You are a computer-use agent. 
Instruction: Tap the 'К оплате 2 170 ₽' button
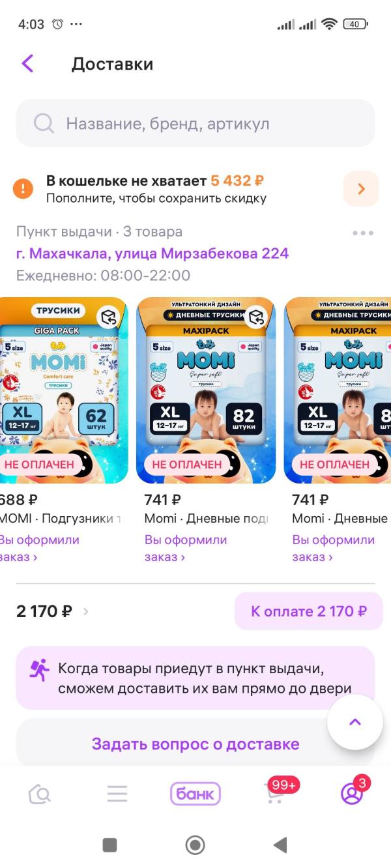[x=309, y=611]
